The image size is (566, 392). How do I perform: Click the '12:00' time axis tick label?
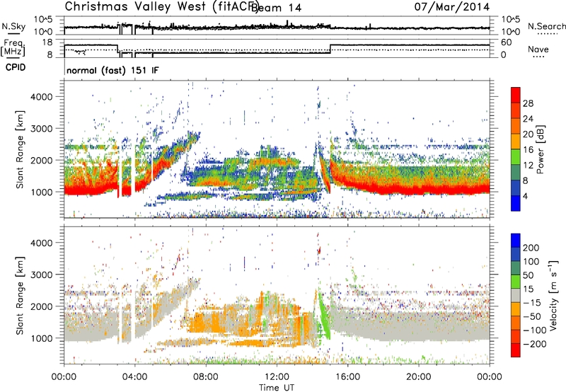tap(277, 377)
